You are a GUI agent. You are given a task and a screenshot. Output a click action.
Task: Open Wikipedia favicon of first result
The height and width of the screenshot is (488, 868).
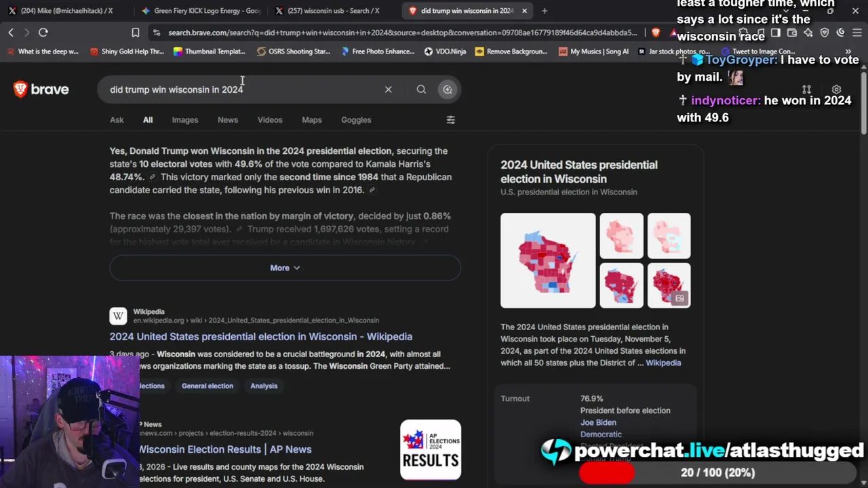118,316
